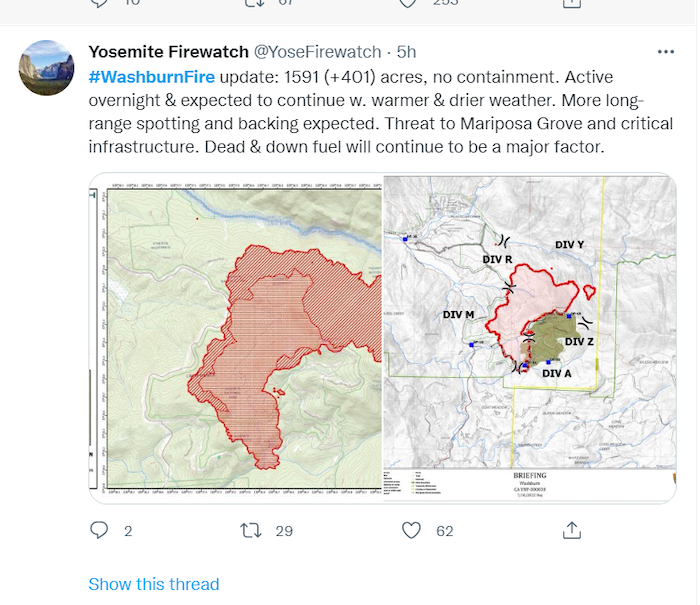Click the #WashburnFire hashtag
The image size is (700, 605).
point(152,77)
